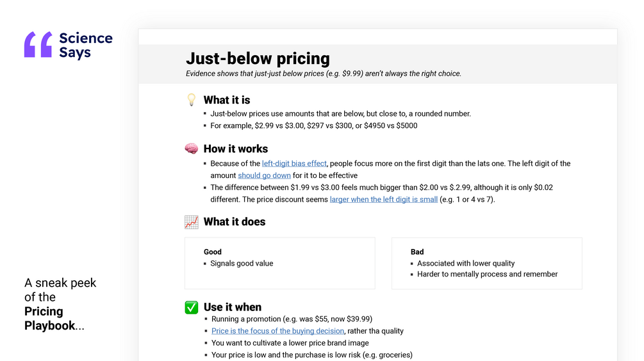Screen dimensions: 644x361
Task: Click the green checkmark beside Use it when
Action: click(191, 307)
